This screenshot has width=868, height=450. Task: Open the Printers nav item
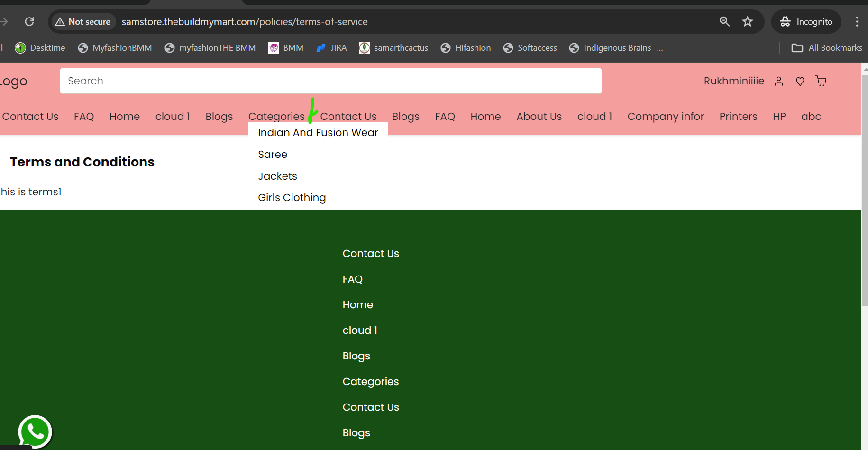738,117
